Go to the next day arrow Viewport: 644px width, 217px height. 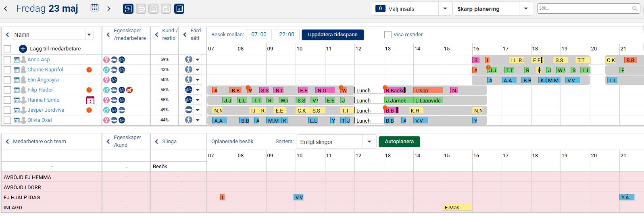tap(109, 8)
